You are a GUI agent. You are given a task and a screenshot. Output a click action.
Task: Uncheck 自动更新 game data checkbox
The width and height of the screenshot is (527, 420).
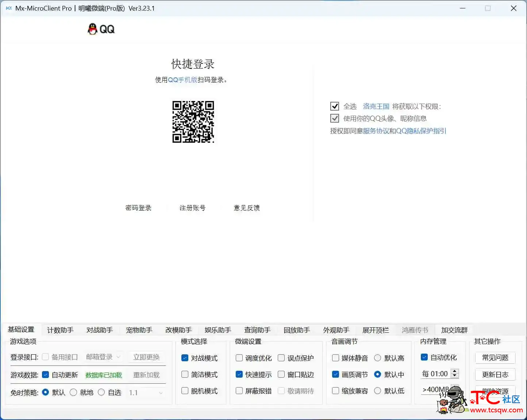point(46,374)
